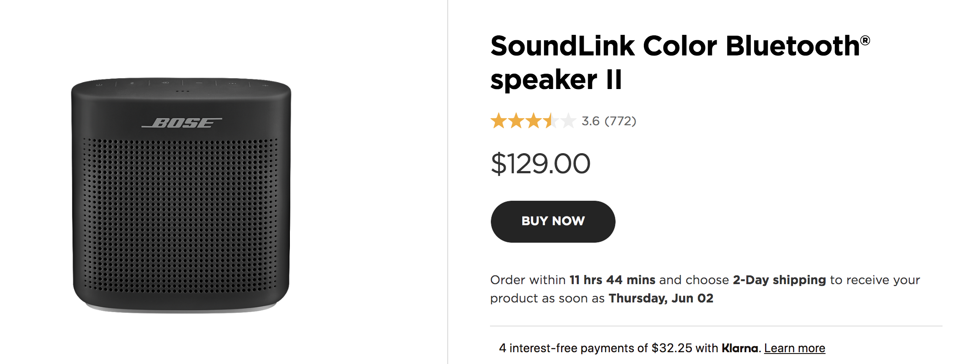Click the $129.00 price
The image size is (980, 364).
click(x=541, y=164)
